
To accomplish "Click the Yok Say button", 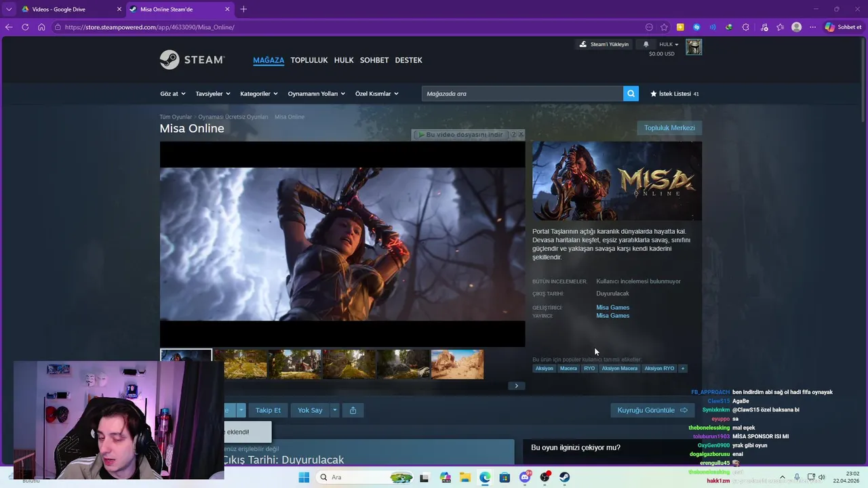I will pyautogui.click(x=310, y=410).
